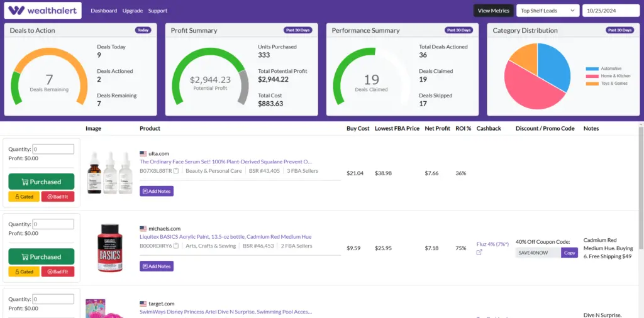Open The Ordinary Face Serum Set product link

pos(226,162)
